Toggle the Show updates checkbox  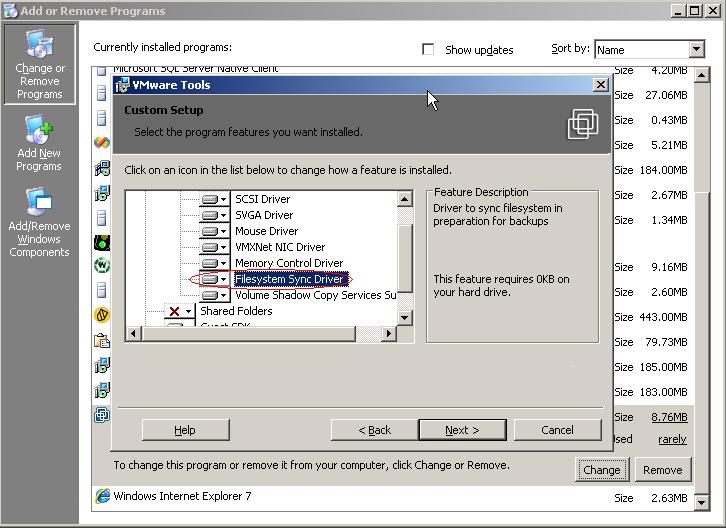coord(428,49)
